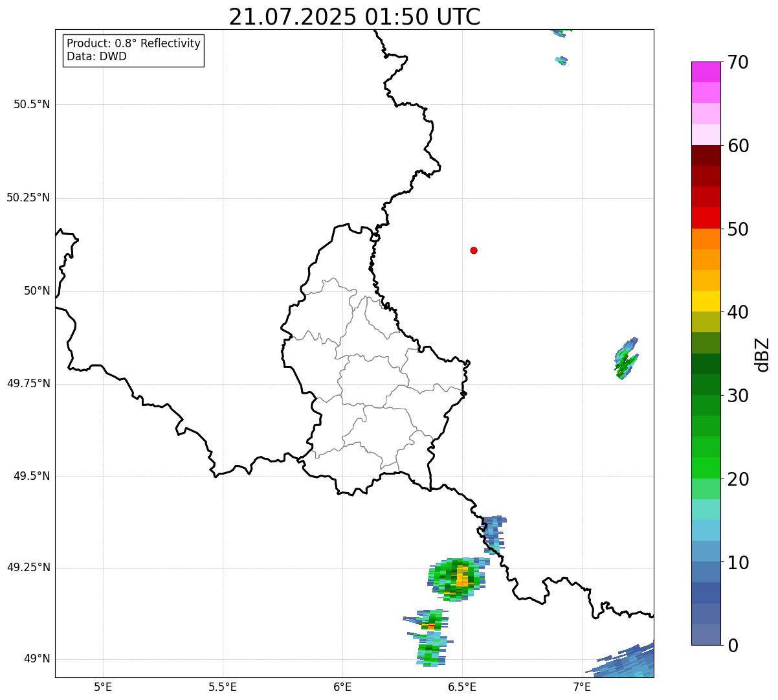Click the magenta top colorbar segment
This screenshot has height=700, width=778.
706,72
